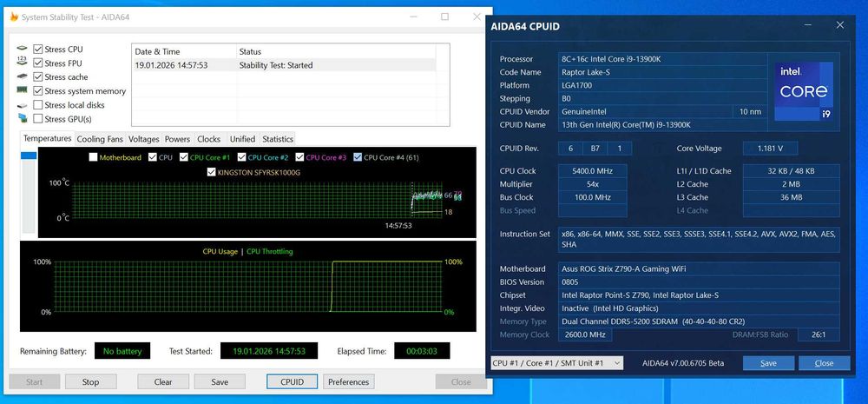Enable the Stress local disks checkbox
The width and height of the screenshot is (868, 404).
(x=37, y=105)
